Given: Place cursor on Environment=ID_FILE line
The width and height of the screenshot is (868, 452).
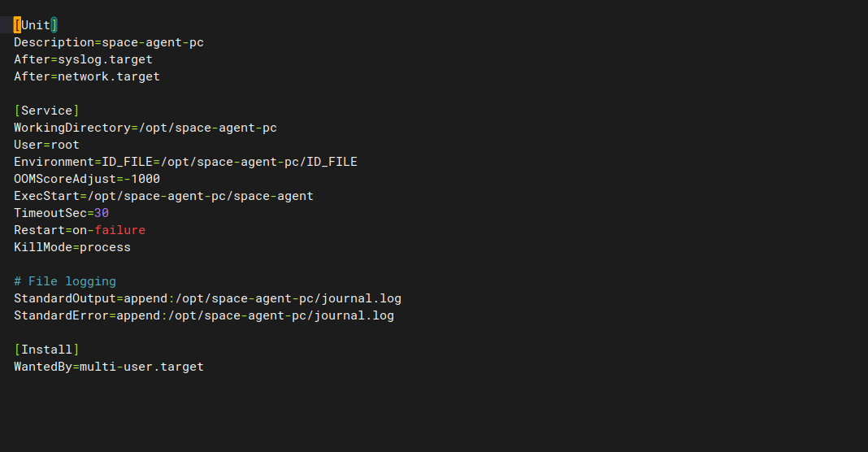Looking at the screenshot, I should point(185,162).
